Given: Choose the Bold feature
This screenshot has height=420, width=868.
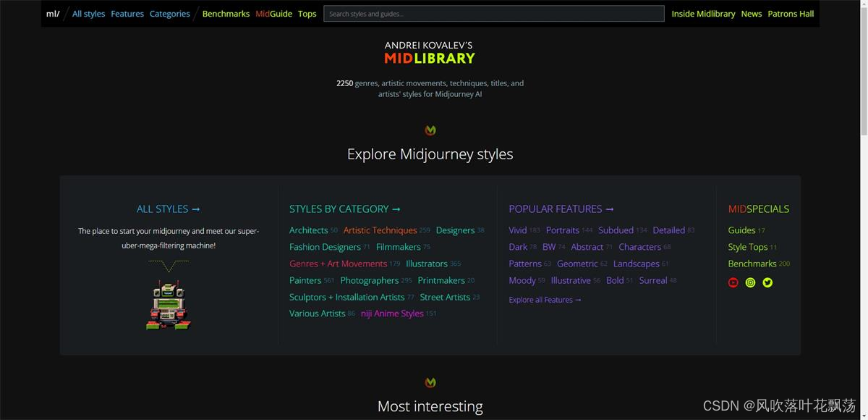Looking at the screenshot, I should [x=615, y=280].
